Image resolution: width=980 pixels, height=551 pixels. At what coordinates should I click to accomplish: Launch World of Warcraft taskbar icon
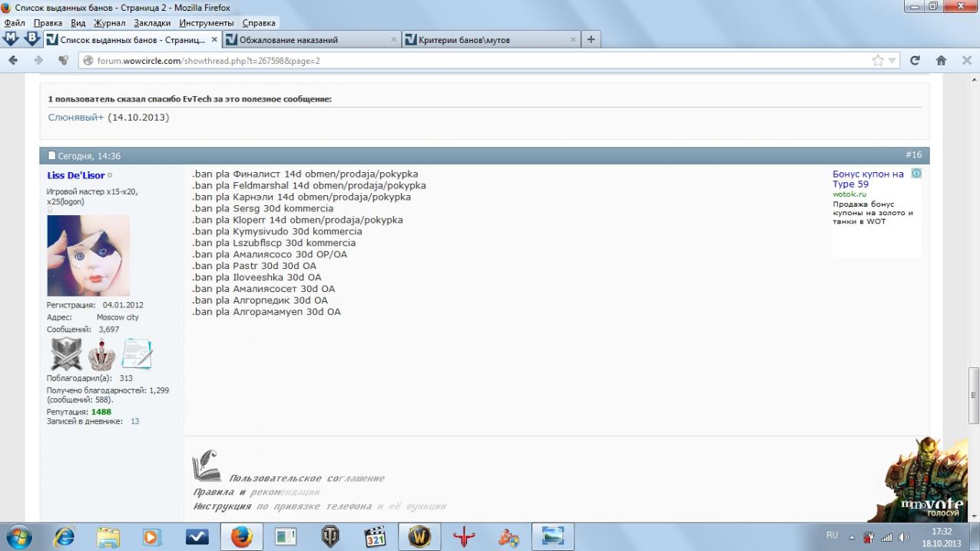[x=419, y=536]
